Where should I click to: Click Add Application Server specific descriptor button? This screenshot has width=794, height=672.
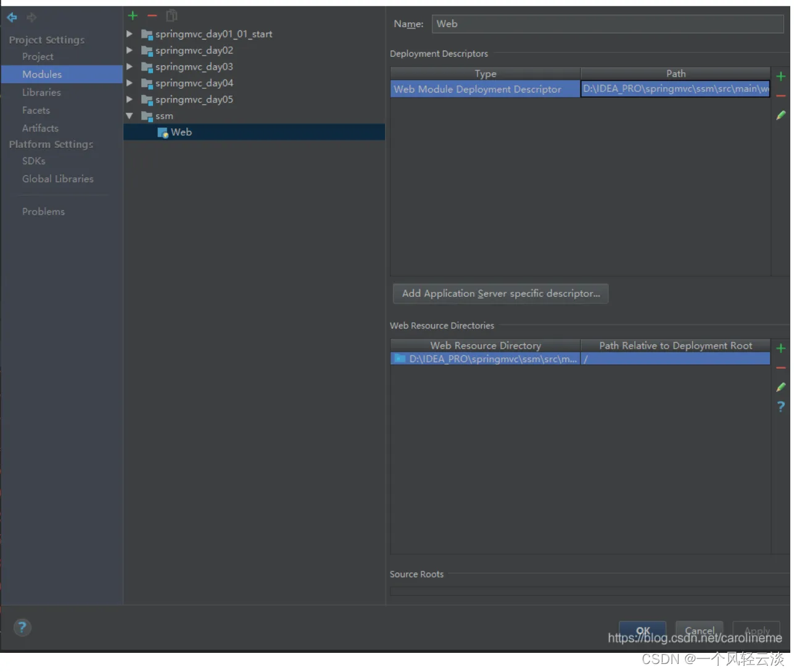[x=501, y=294]
